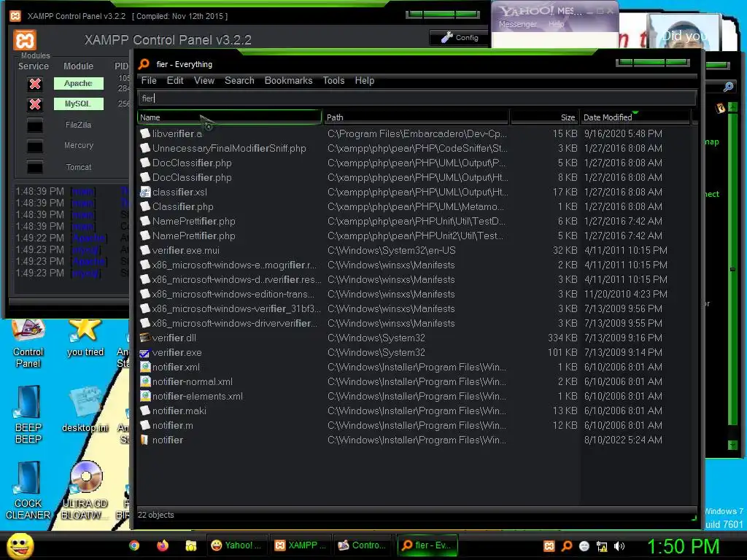Open the Bookmarks menu in Everything
The width and height of the screenshot is (747, 560).
point(288,80)
